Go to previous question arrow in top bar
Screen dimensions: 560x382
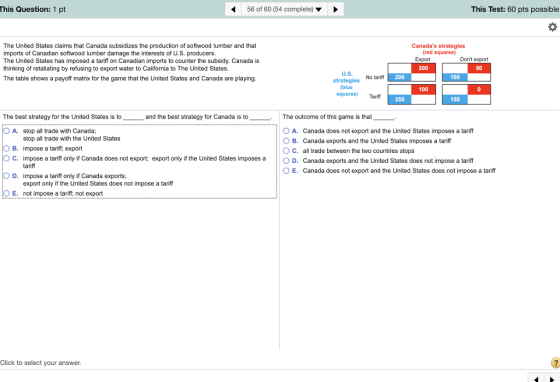click(x=233, y=9)
